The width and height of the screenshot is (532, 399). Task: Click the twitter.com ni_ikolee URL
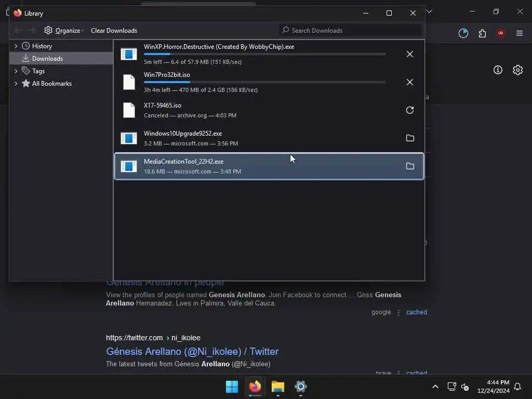pos(153,338)
